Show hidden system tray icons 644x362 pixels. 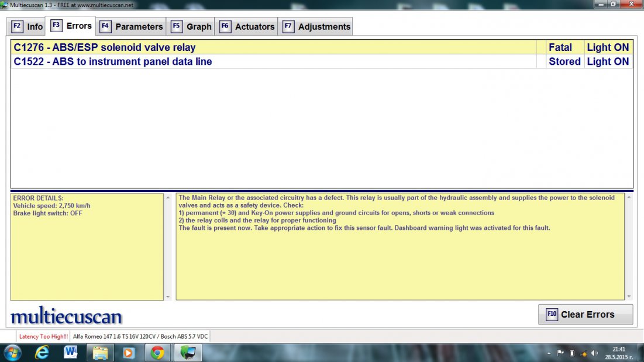point(549,353)
